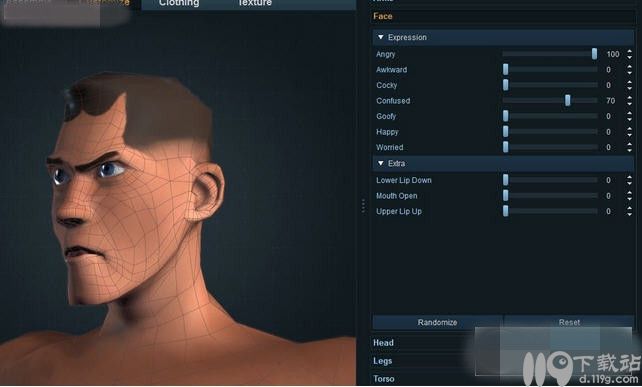Click the panel splitter dots handle

click(x=363, y=206)
